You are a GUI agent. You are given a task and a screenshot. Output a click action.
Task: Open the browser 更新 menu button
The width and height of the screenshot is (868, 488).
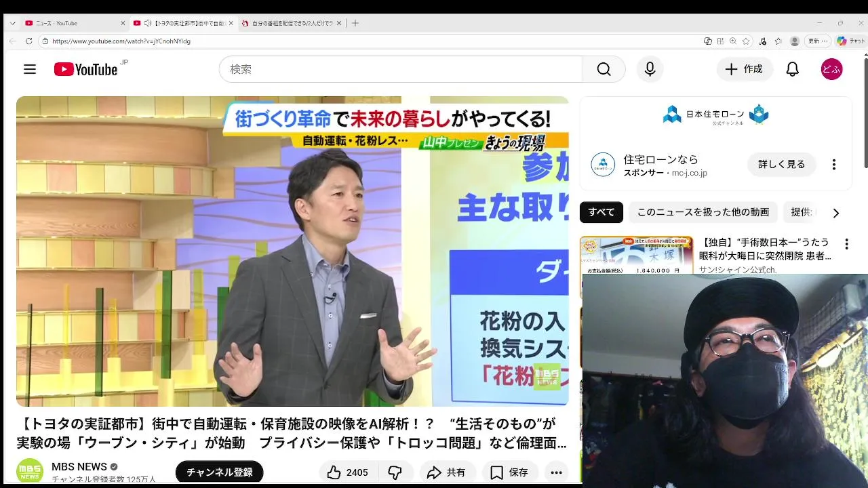point(818,41)
